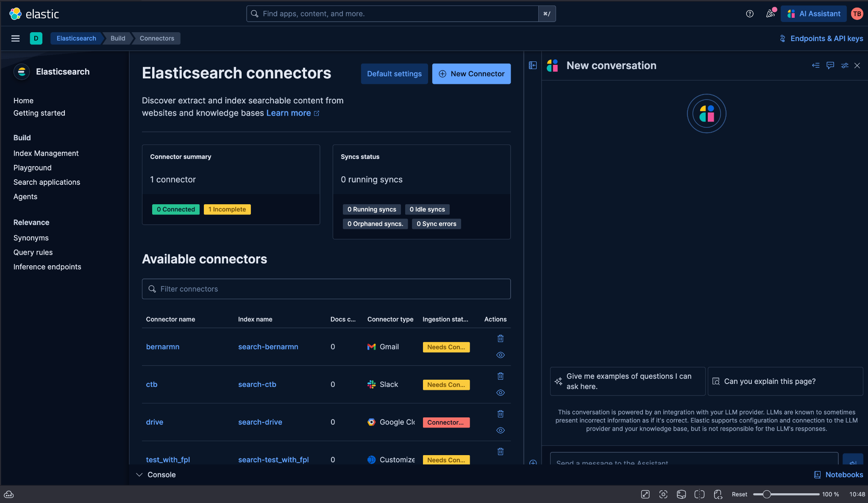Click the resize icon in bottom toolbar
The height and width of the screenshot is (503, 868).
[x=645, y=494]
